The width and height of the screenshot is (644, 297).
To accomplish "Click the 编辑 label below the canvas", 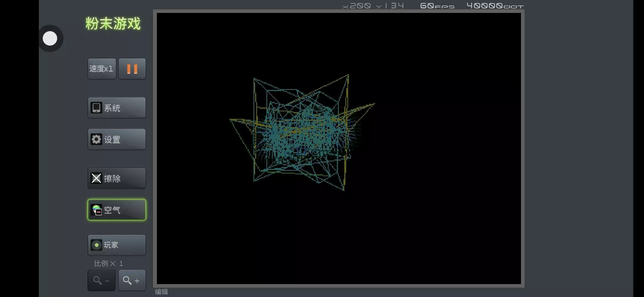I will pos(161,292).
